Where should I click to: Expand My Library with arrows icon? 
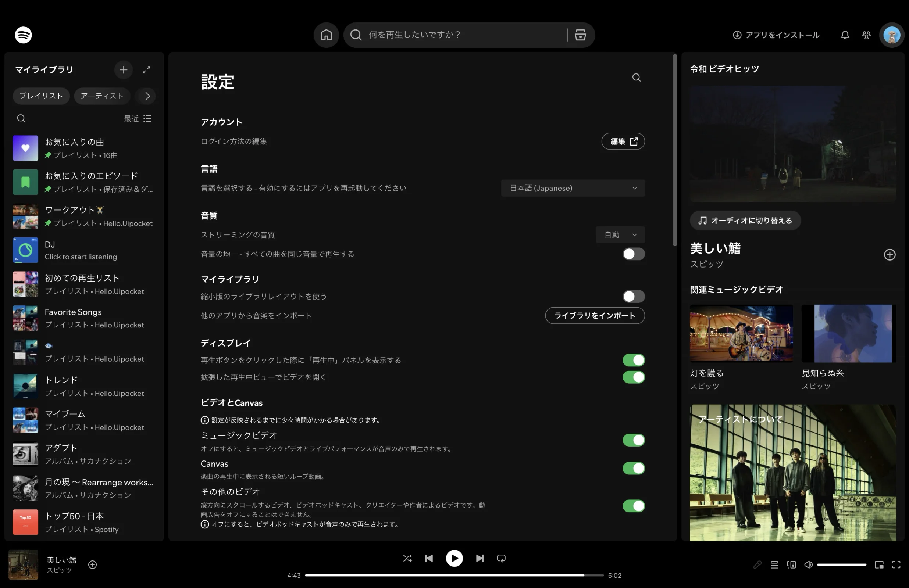pyautogui.click(x=146, y=70)
